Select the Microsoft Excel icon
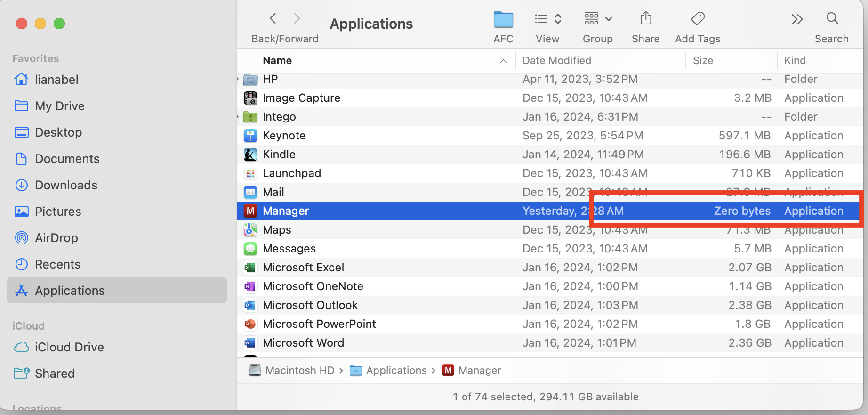868x415 pixels. pos(250,268)
